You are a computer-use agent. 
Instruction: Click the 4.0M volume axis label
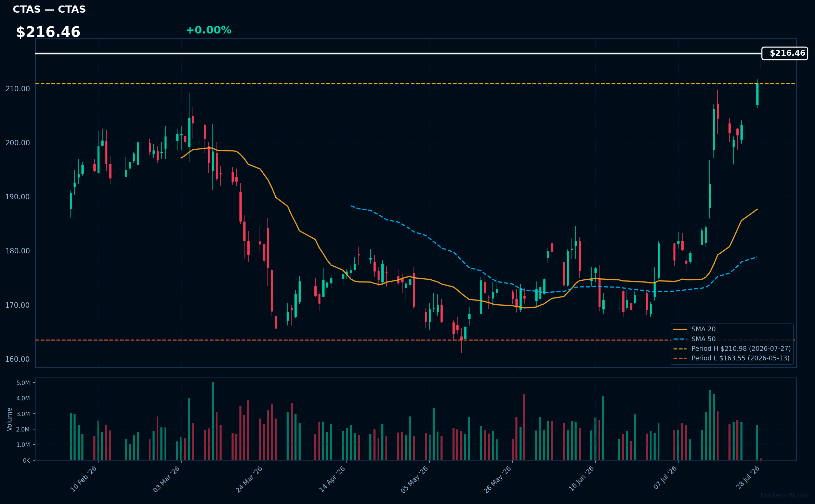(x=23, y=398)
